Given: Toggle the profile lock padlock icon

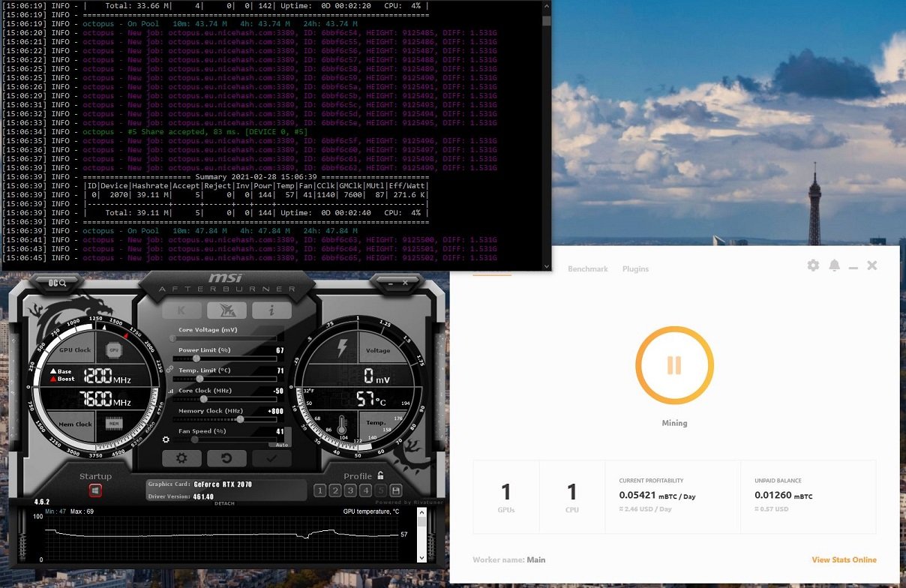Looking at the screenshot, I should (x=381, y=475).
